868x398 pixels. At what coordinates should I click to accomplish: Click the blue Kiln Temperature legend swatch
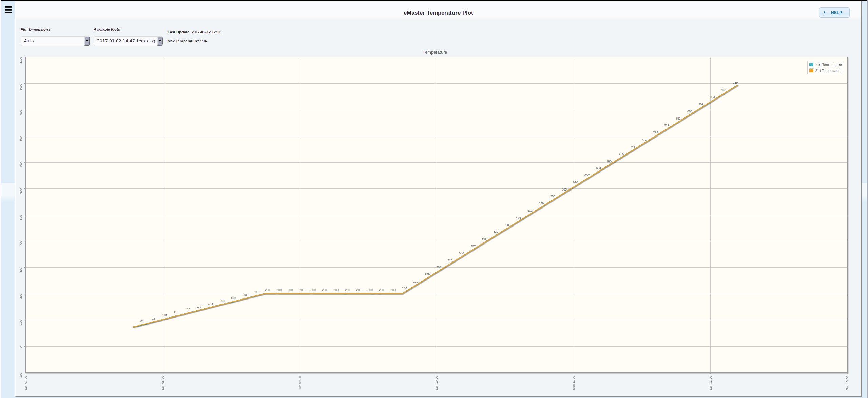coord(811,65)
